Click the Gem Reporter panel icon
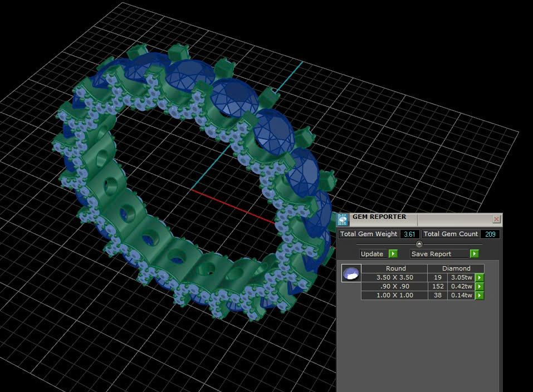The width and height of the screenshot is (533, 392). click(x=343, y=219)
